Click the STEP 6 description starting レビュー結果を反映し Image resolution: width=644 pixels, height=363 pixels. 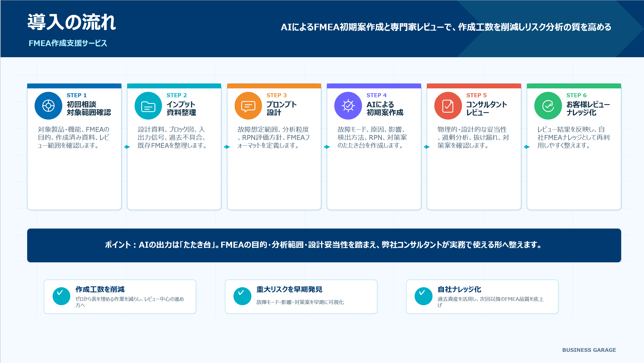573,137
